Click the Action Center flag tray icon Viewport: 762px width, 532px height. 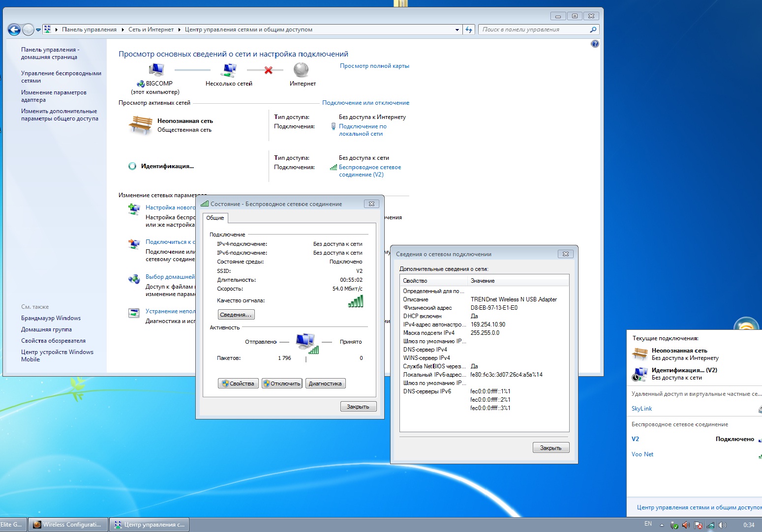[698, 525]
